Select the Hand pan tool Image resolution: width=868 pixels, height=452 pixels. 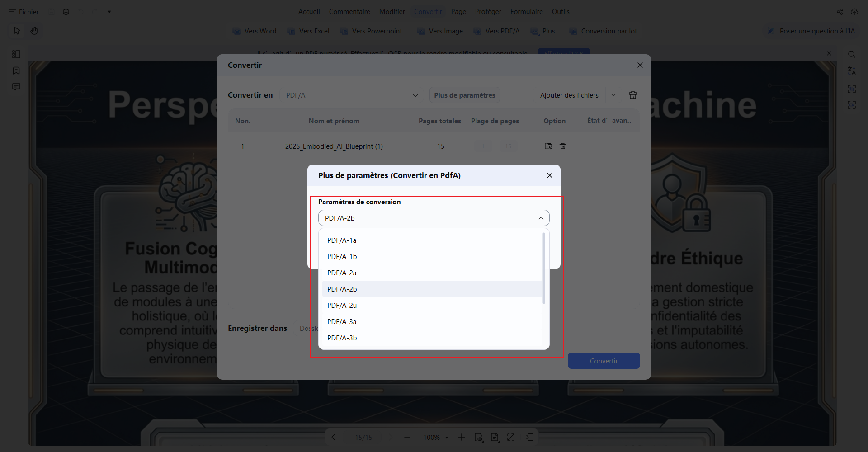pos(34,31)
